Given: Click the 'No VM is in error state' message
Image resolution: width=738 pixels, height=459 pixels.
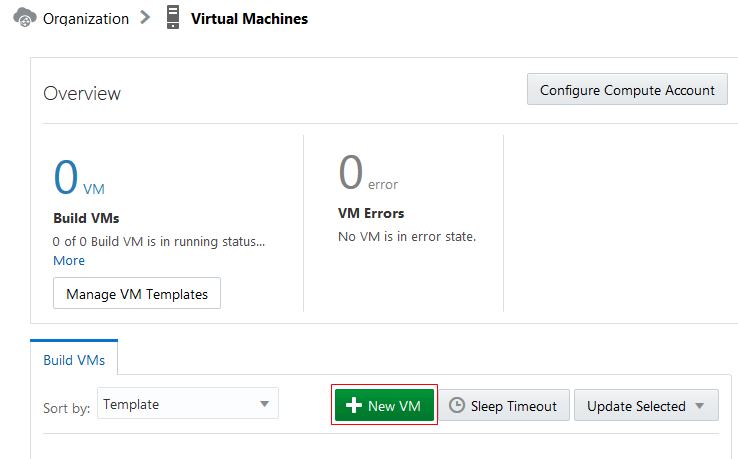Looking at the screenshot, I should point(408,237).
